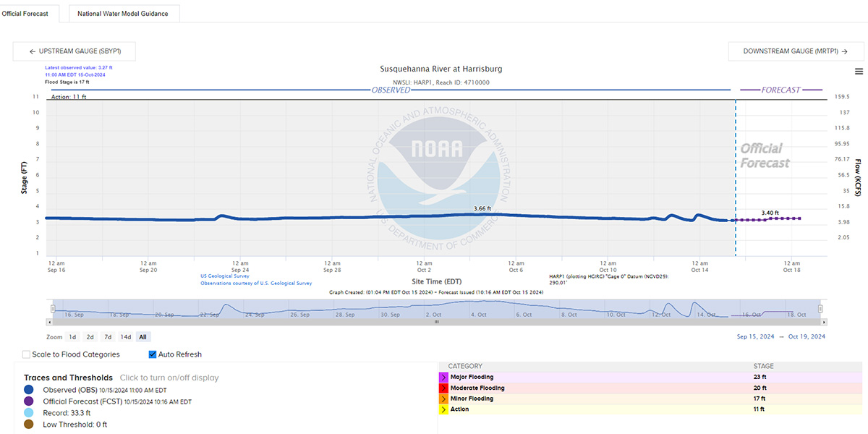
Task: Click the Sep 15, 2024 start date
Action: pos(756,337)
